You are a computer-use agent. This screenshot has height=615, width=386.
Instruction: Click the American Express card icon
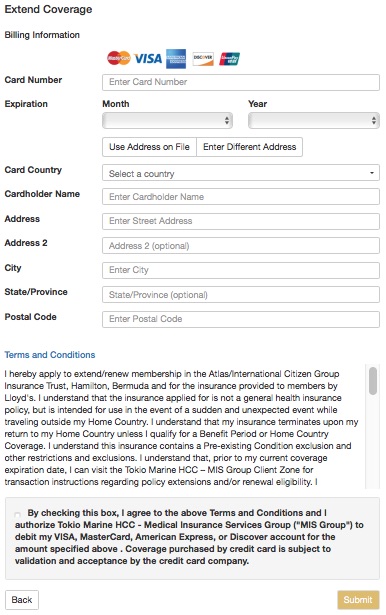pos(176,58)
